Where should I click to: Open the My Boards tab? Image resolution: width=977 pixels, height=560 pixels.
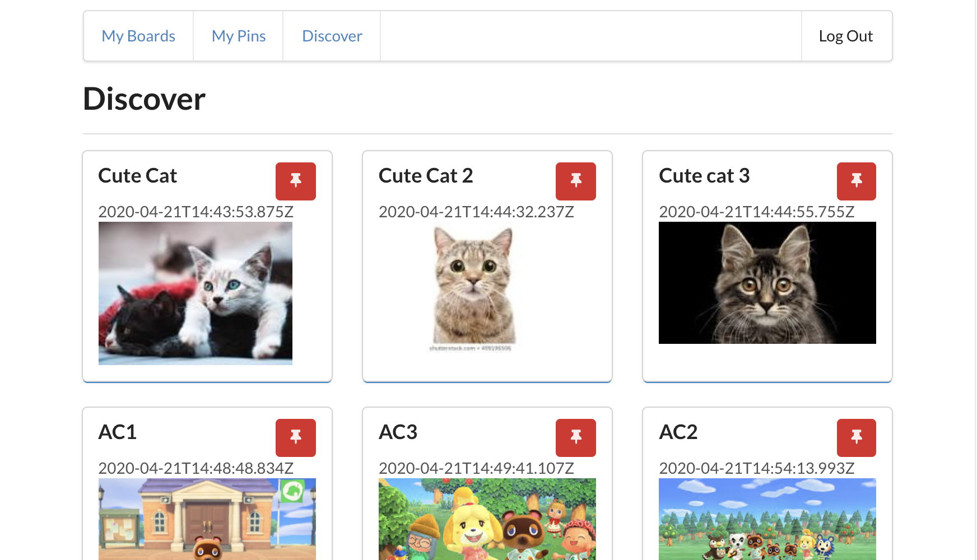point(138,36)
